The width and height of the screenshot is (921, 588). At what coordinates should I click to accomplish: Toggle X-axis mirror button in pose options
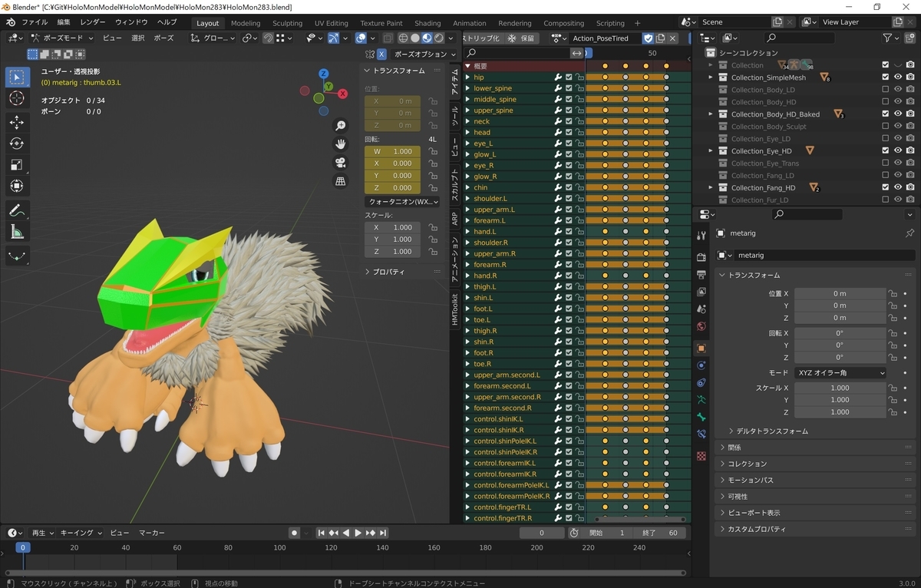point(381,55)
